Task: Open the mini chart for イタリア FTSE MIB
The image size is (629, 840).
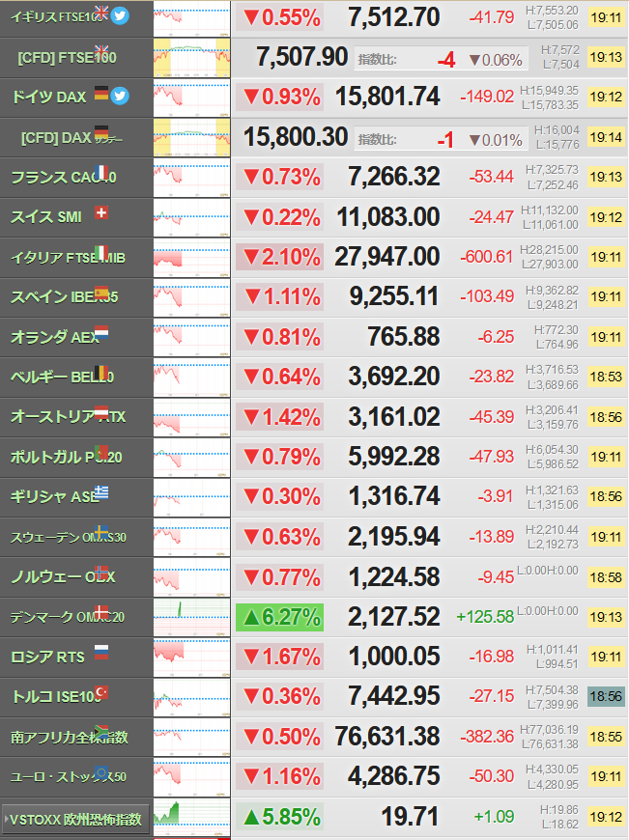Action: [x=191, y=257]
